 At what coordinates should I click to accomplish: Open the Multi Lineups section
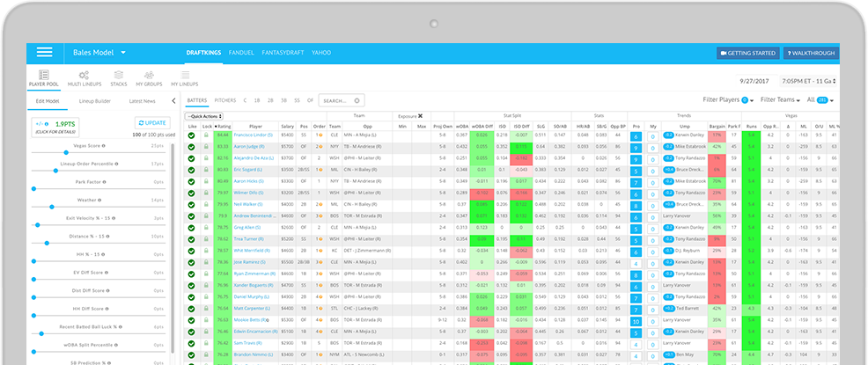(84, 78)
